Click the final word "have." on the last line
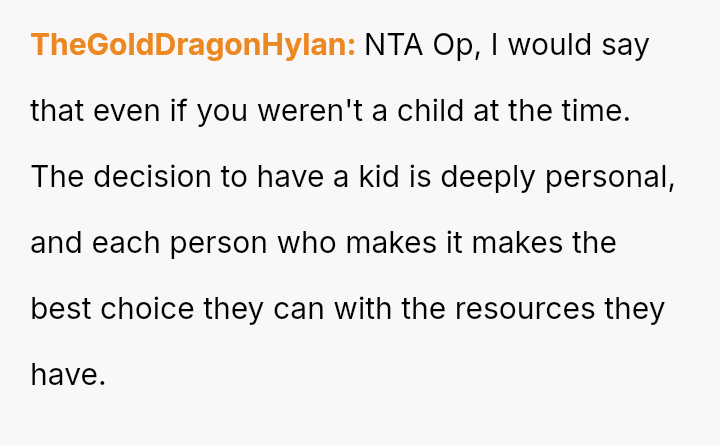720x446 pixels. [68, 375]
